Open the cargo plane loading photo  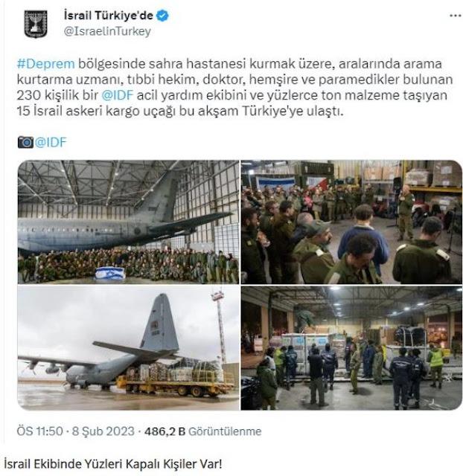coord(129,348)
